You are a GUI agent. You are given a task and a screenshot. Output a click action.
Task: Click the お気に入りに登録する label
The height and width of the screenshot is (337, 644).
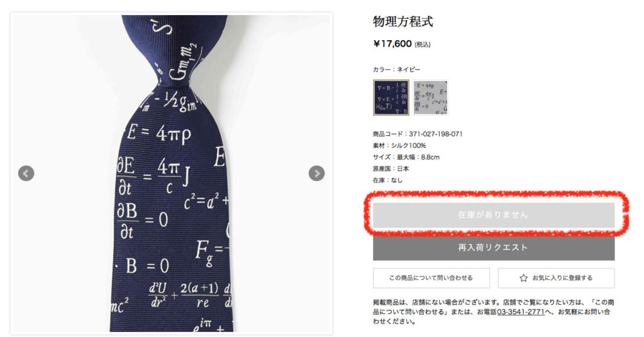pos(562,278)
